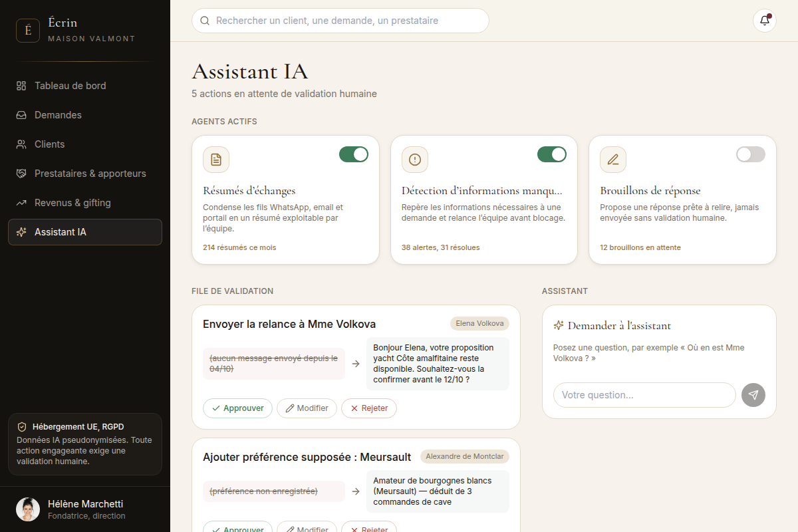Click the shield icon in RGPD notice

(x=22, y=427)
